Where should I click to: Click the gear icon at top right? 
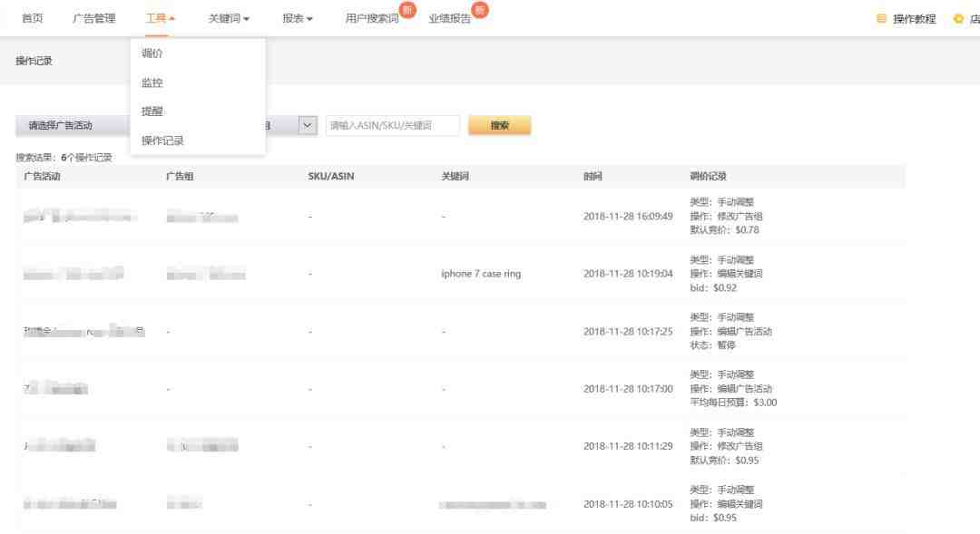point(958,19)
